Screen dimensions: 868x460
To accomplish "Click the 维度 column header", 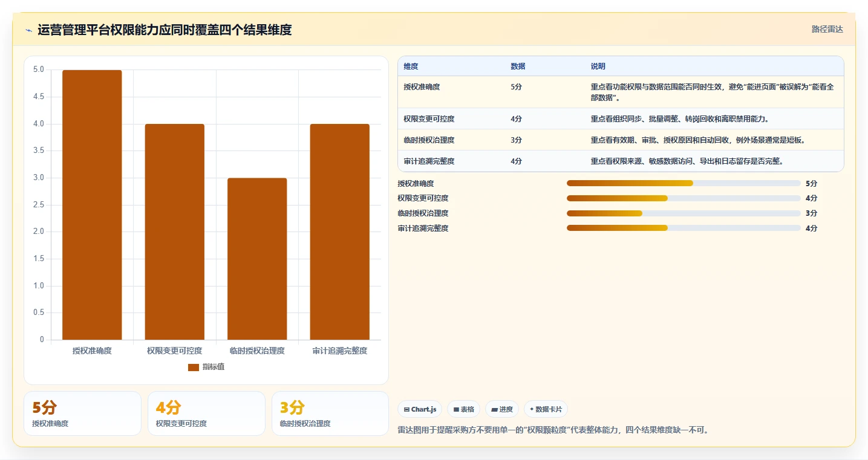I will [x=411, y=66].
